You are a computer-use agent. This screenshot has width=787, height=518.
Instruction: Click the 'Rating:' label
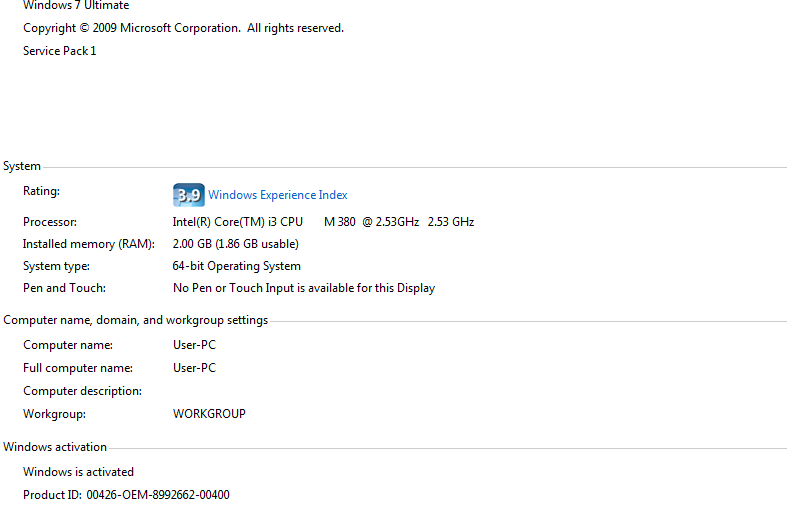(41, 191)
